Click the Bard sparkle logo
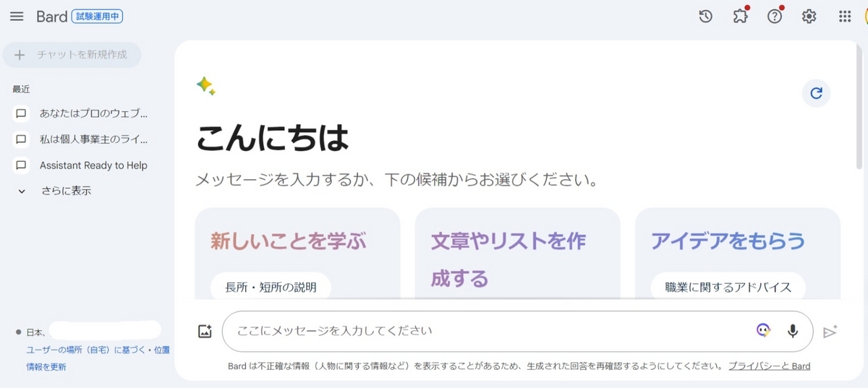Image resolution: width=868 pixels, height=388 pixels. tap(205, 86)
